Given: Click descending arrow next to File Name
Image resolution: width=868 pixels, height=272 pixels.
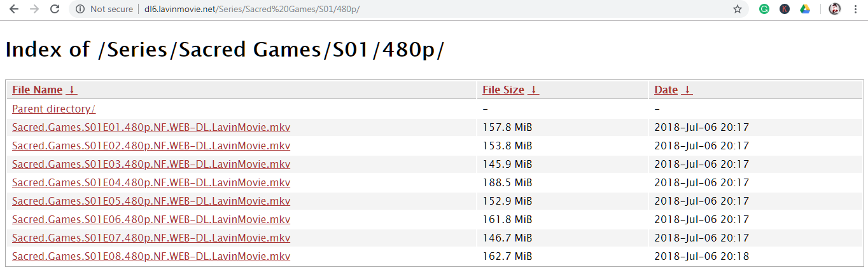Looking at the screenshot, I should pos(72,90).
